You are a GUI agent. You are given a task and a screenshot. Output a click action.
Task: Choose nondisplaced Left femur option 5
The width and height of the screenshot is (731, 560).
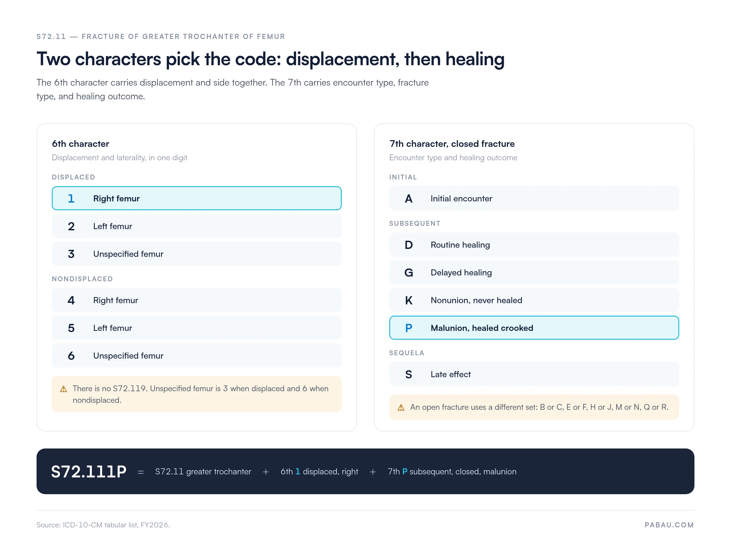tap(196, 328)
